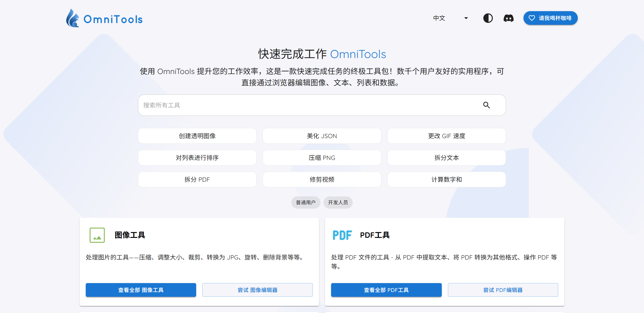This screenshot has width=644, height=313.
Task: Click 查看全部 图像工具 button
Action: click(x=141, y=290)
